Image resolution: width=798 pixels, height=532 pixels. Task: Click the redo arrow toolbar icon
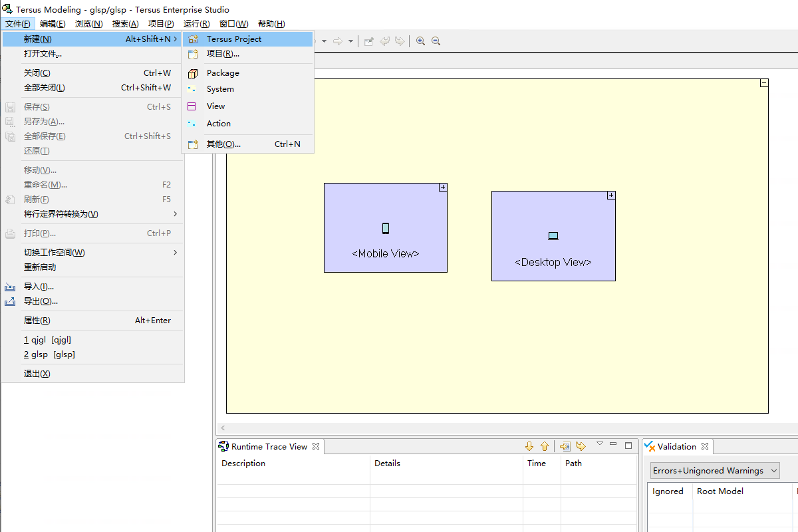[x=400, y=41]
